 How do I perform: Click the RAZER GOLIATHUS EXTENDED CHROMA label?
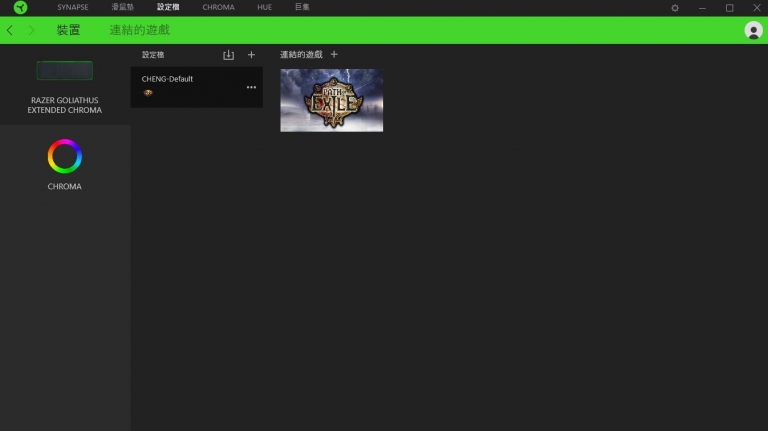pyautogui.click(x=65, y=105)
